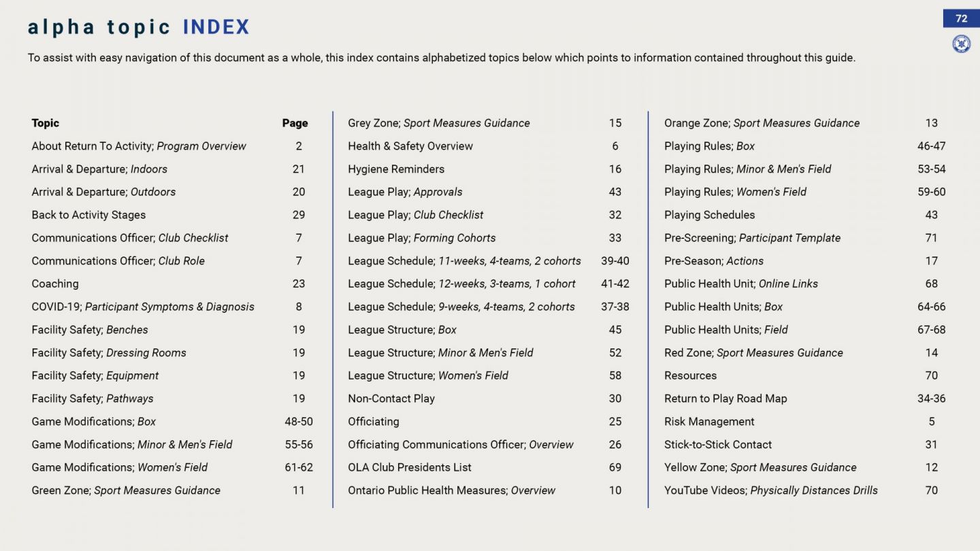Go to 'Arrival & Departure; Indoors' topic
Image resolution: width=980 pixels, height=551 pixels.
coord(99,169)
